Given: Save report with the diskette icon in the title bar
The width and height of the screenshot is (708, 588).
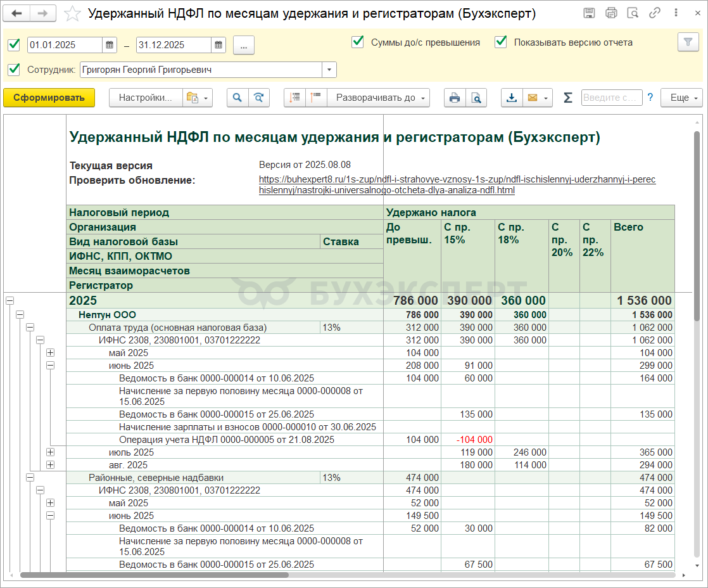Looking at the screenshot, I should coord(589,13).
